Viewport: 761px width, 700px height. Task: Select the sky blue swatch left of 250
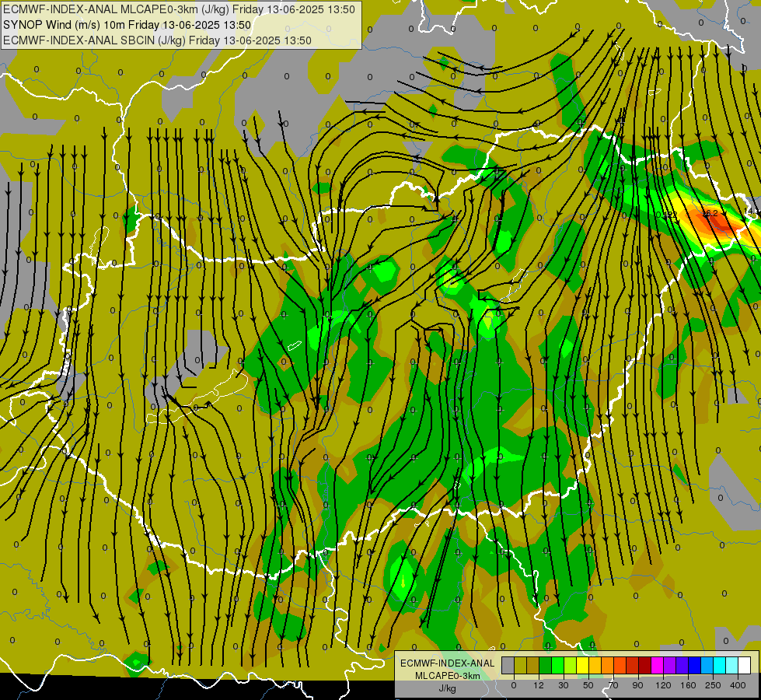coord(707,665)
